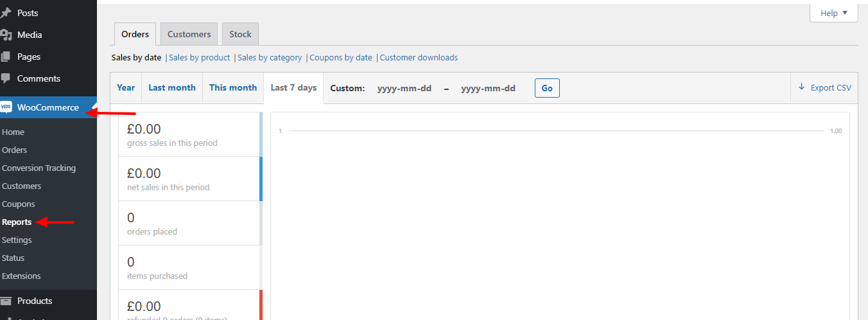The height and width of the screenshot is (320, 868).
Task: Switch to the Customers tab
Action: click(x=189, y=34)
